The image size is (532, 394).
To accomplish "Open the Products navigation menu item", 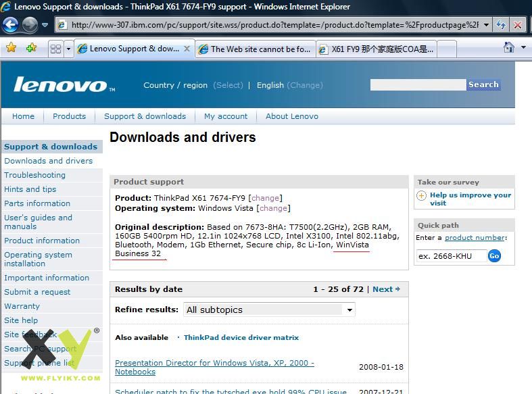I will click(x=69, y=116).
